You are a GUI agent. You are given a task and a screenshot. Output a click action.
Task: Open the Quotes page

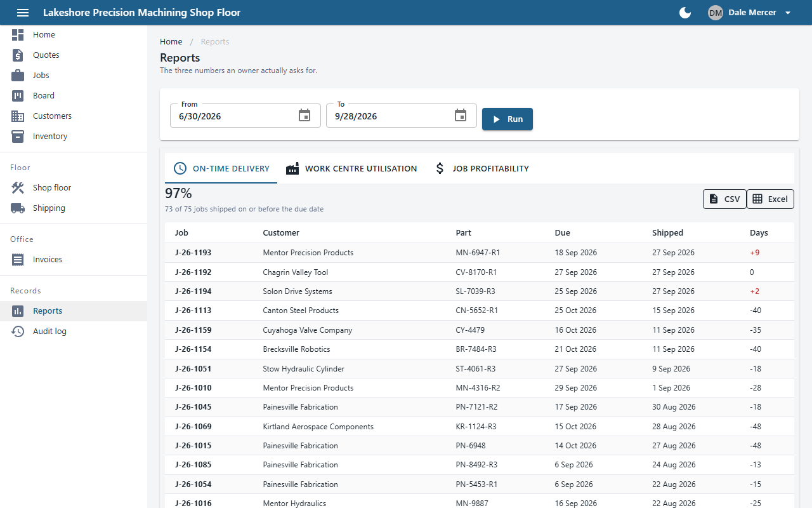[x=74, y=55]
